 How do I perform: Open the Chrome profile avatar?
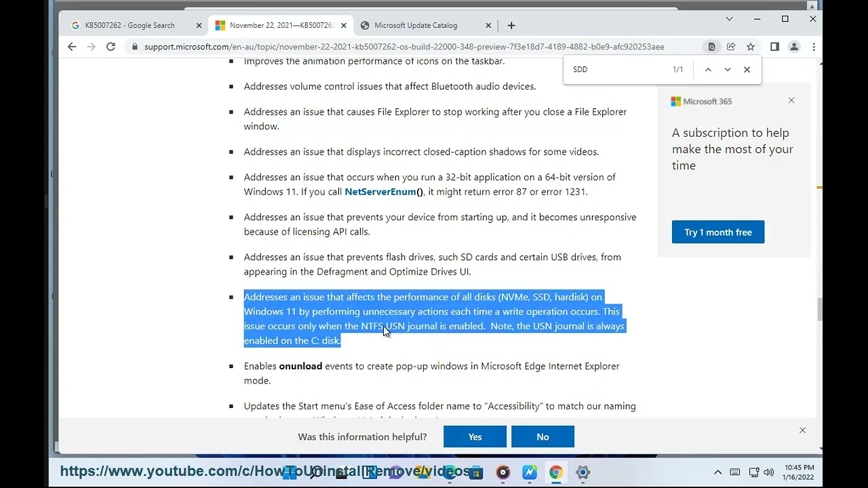[794, 47]
